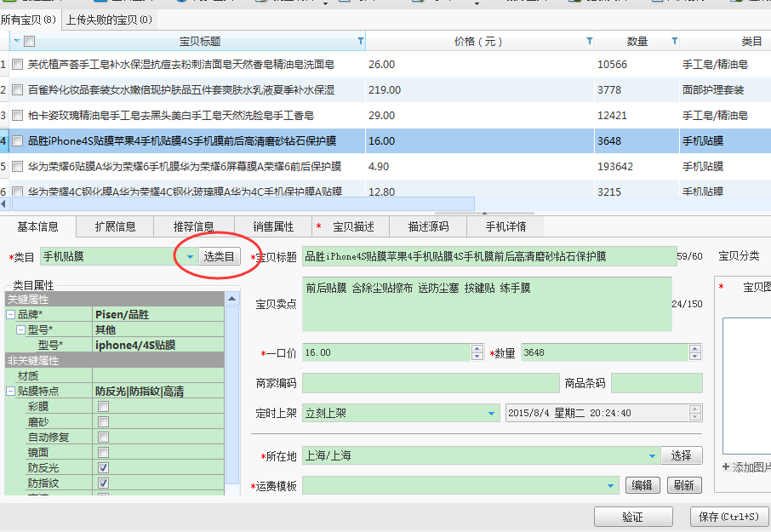Open the 上传失败的宝贝 tab
Image resolution: width=771 pixels, height=532 pixels.
click(x=109, y=19)
